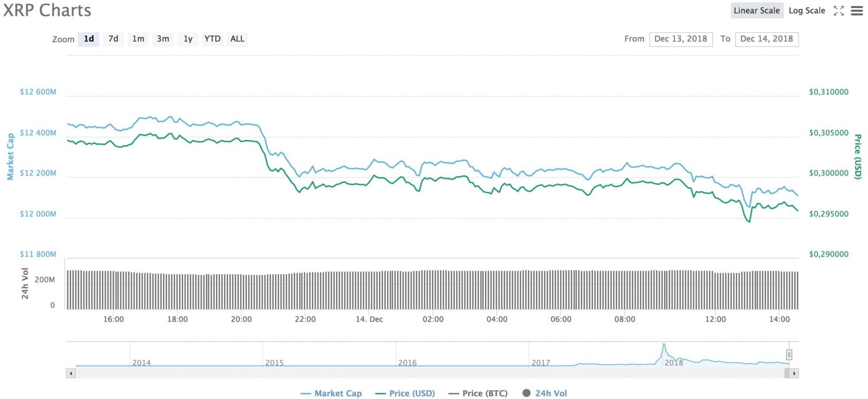
Task: Open the chart hamburger menu
Action: pos(857,11)
